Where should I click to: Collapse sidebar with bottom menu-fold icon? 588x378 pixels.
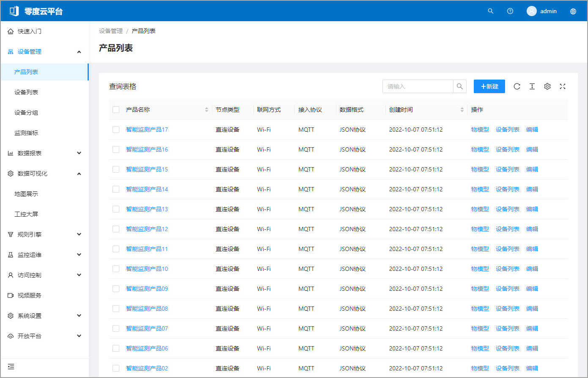tap(11, 367)
